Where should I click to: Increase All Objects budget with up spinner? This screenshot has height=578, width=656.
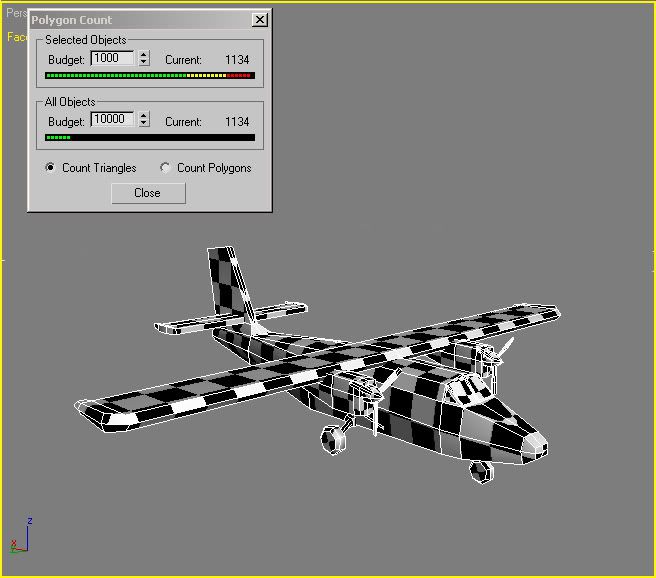[x=144, y=116]
